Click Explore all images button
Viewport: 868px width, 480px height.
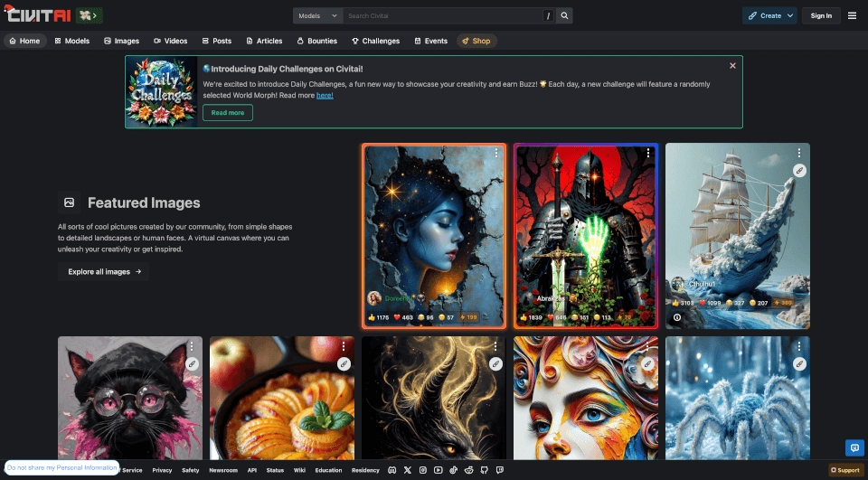coord(104,271)
